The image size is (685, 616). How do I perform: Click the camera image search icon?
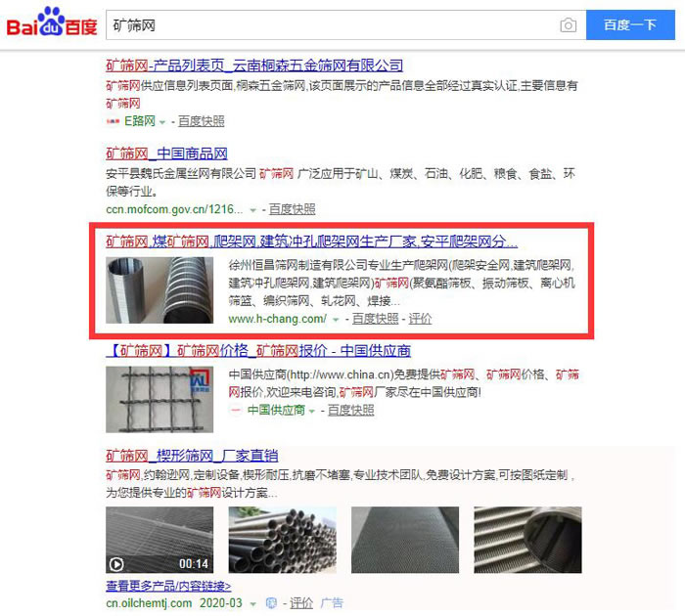tap(568, 24)
